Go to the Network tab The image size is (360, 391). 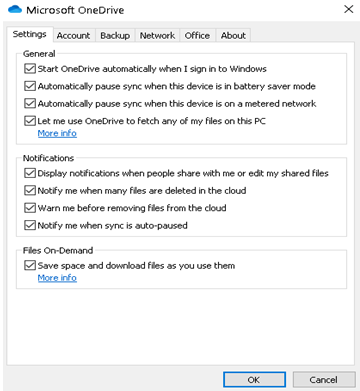click(157, 35)
